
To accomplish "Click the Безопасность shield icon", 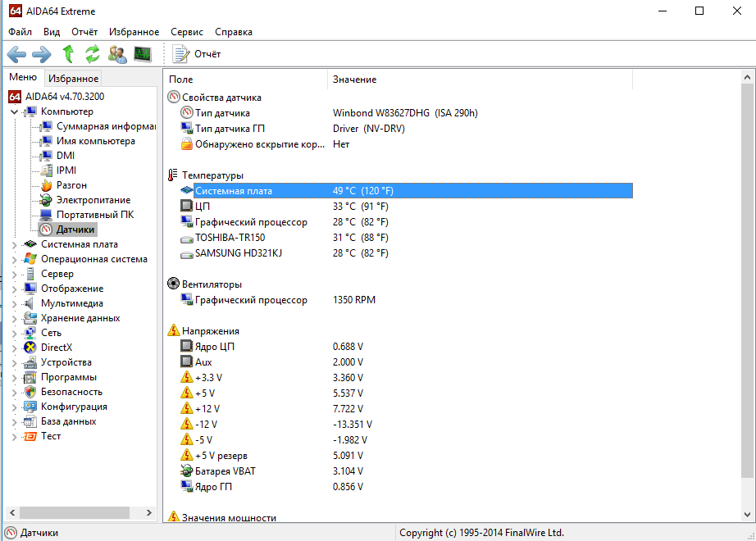I will click(30, 392).
